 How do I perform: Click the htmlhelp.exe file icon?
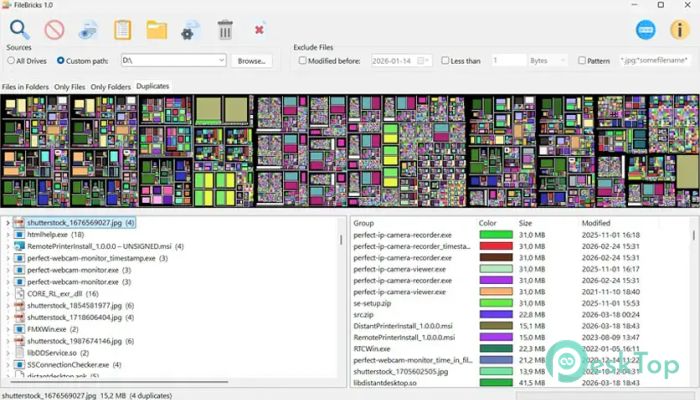point(19,234)
